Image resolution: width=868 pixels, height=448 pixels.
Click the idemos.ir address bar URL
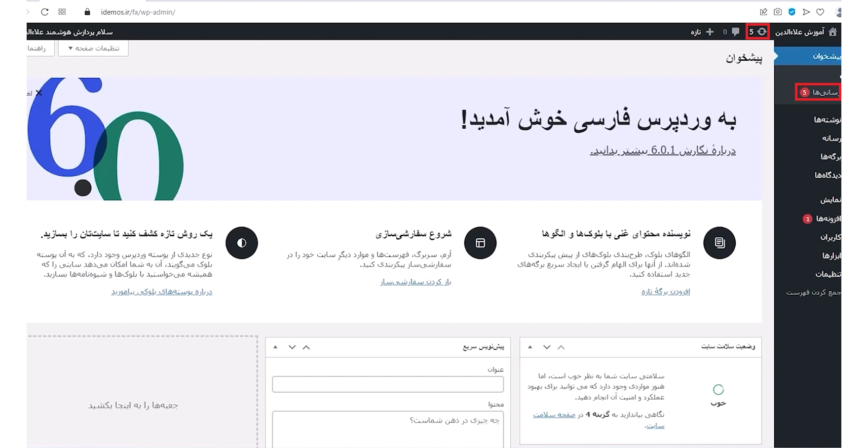(x=138, y=12)
